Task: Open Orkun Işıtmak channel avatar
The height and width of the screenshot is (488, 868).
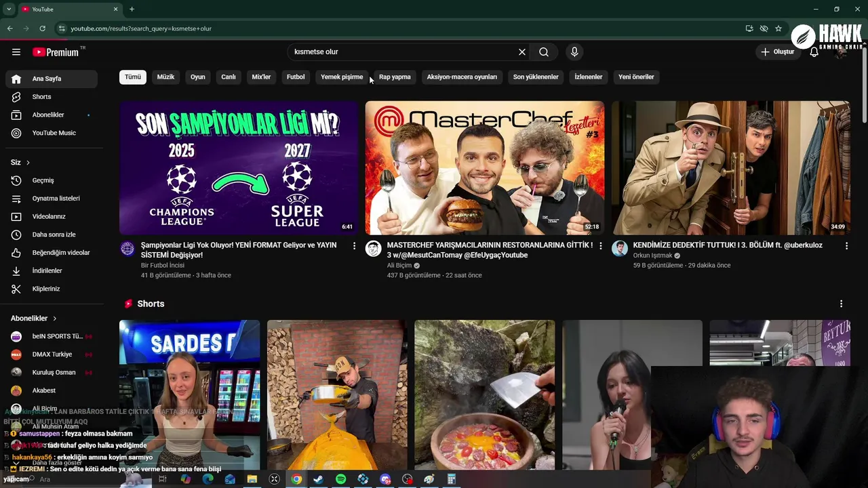Action: click(x=620, y=249)
